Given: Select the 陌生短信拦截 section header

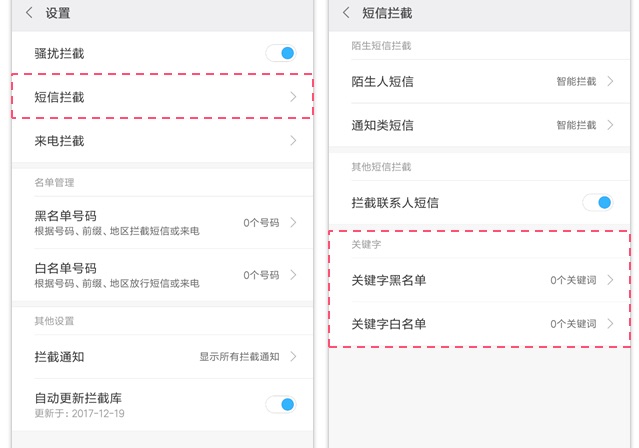Looking at the screenshot, I should click(x=381, y=46).
